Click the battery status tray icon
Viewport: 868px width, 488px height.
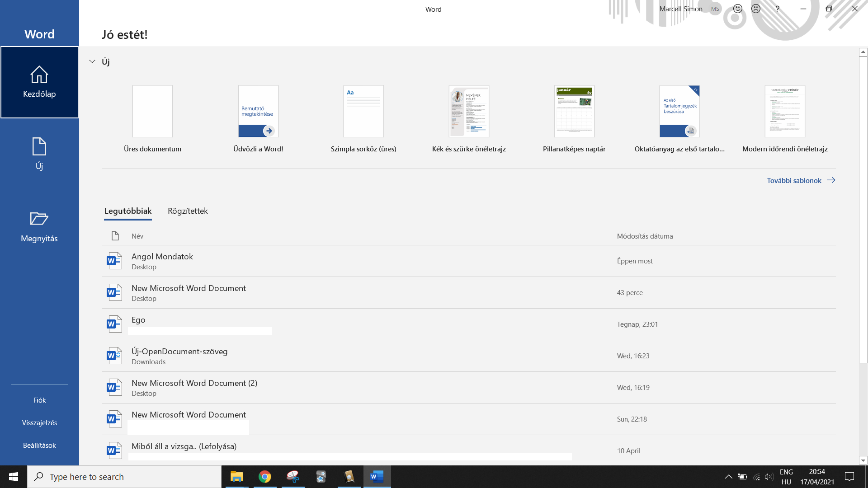(x=742, y=477)
